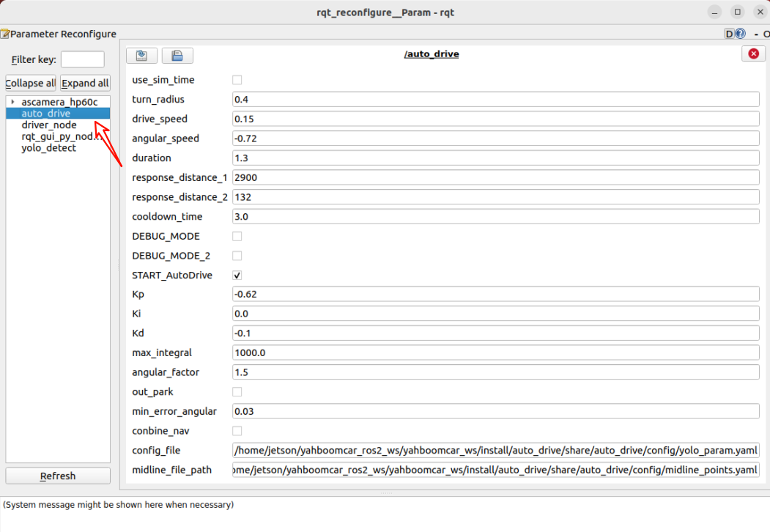
Task: Click the Parameter Reconfigure notepad icon
Action: (5, 34)
